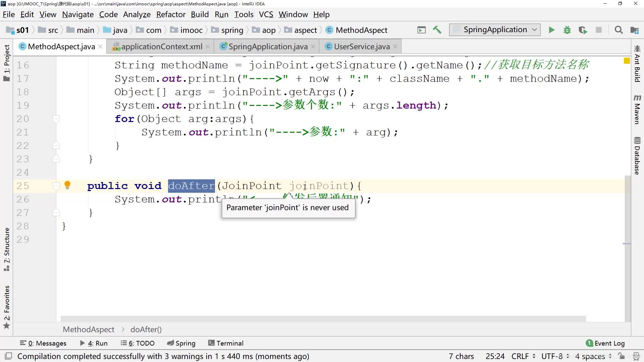The width and height of the screenshot is (644, 362).
Task: Click the read-only lock icon in status bar
Action: point(622,356)
